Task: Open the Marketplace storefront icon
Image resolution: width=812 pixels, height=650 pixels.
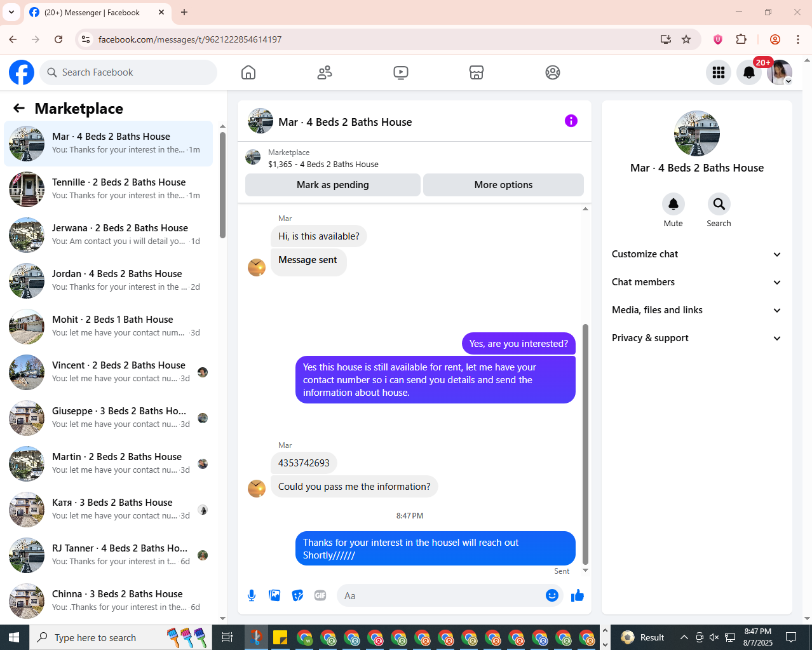Action: click(477, 72)
